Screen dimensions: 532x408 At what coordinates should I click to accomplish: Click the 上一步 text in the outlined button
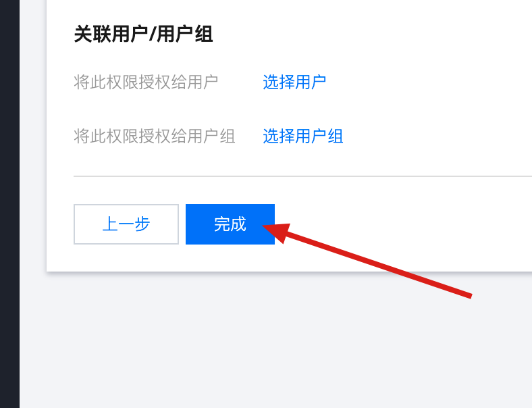click(126, 224)
